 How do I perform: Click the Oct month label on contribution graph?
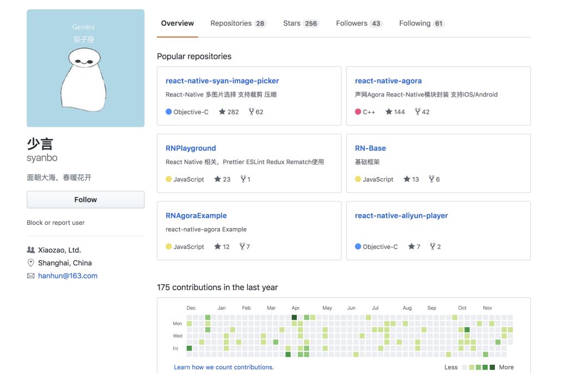tap(462, 308)
